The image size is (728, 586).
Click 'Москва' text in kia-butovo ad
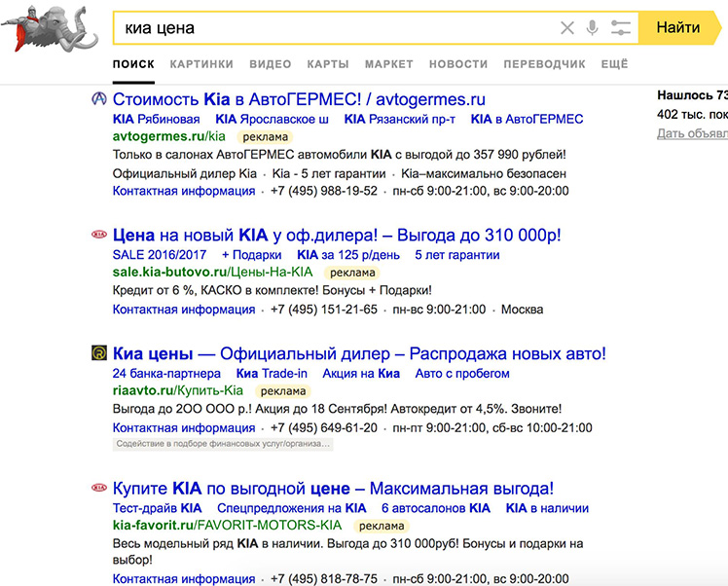(x=522, y=310)
